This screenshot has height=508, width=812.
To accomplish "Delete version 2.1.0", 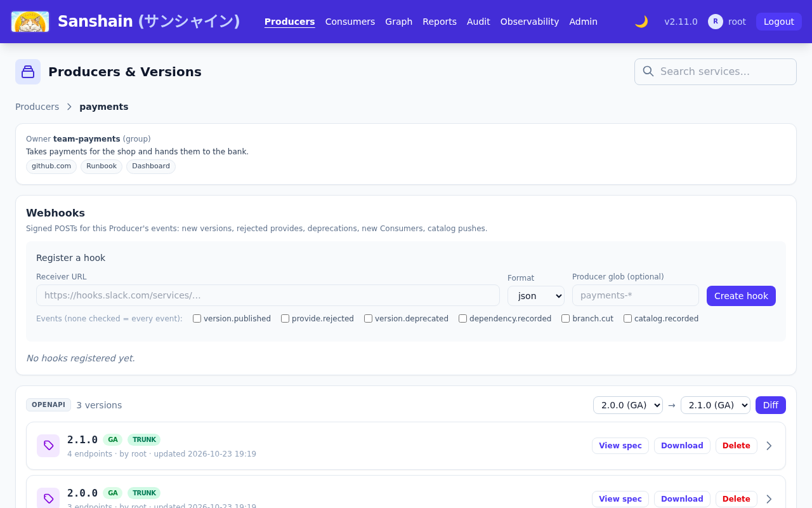I will coord(737,446).
